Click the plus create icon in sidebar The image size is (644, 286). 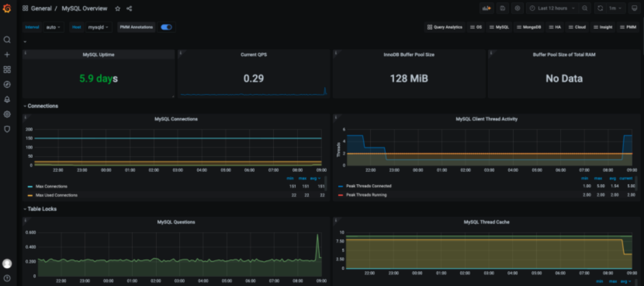click(x=7, y=55)
